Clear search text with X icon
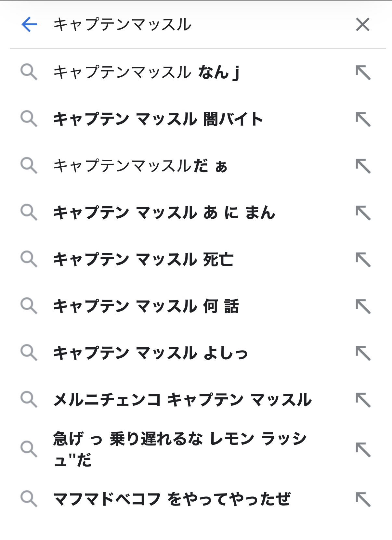392x540 pixels. [362, 25]
